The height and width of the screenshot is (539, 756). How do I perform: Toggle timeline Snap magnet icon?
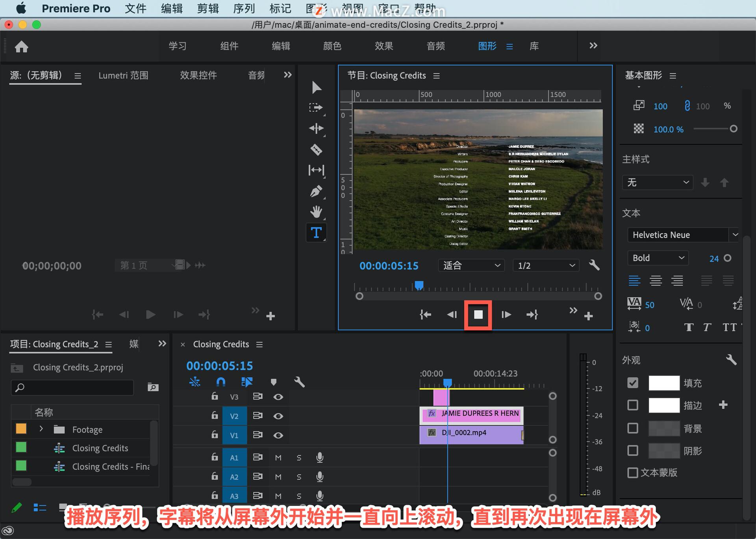[221, 382]
